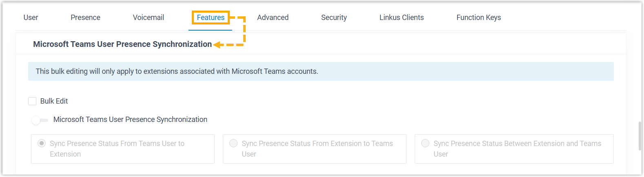
Task: Switch to the User tab
Action: coord(31,18)
